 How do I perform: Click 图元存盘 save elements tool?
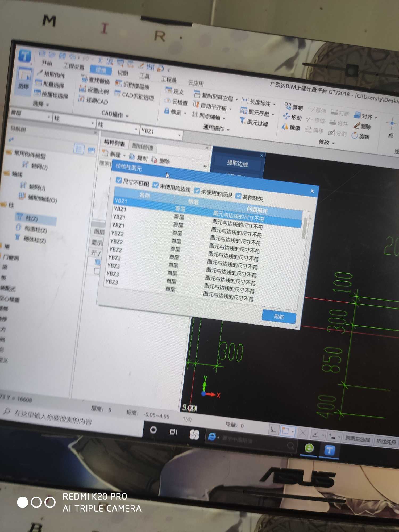[255, 112]
